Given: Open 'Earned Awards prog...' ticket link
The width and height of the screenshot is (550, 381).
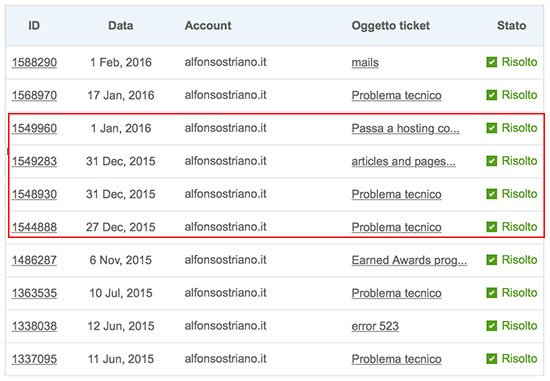Looking at the screenshot, I should coord(409,260).
